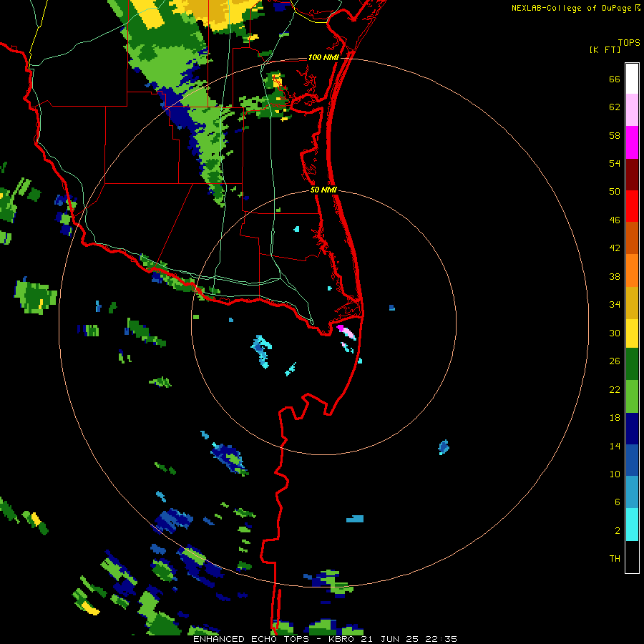Screen dimensions: 644x644
Task: Click the "22:35" time stamp
Action: tap(441, 639)
